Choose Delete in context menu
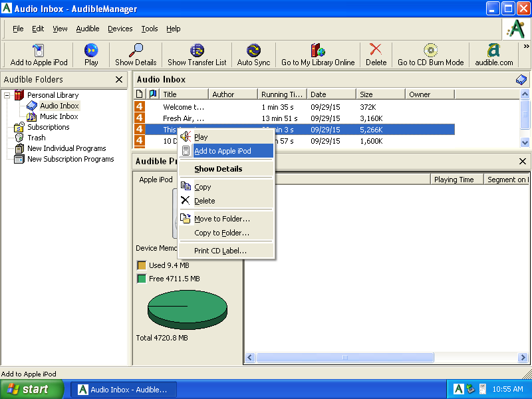This screenshot has height=399, width=532. point(226,201)
